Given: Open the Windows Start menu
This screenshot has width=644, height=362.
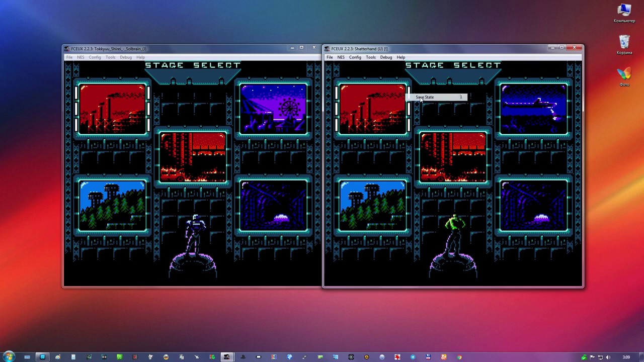Looking at the screenshot, I should pos(9,357).
